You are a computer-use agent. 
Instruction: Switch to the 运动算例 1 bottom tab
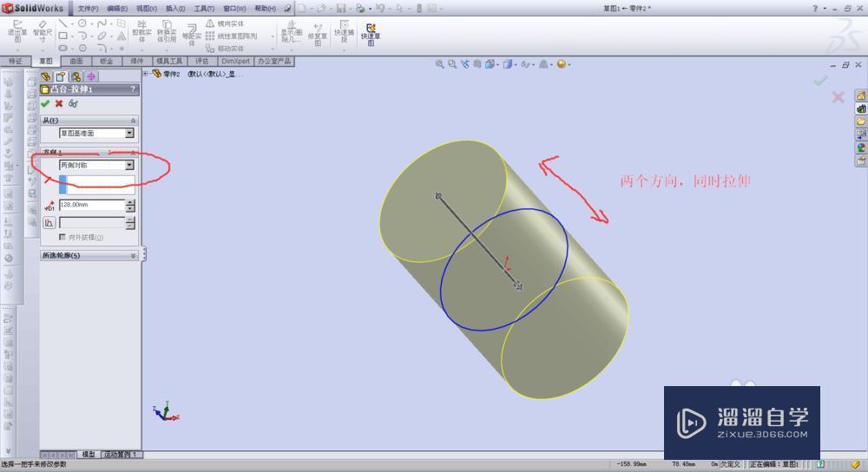(x=120, y=455)
